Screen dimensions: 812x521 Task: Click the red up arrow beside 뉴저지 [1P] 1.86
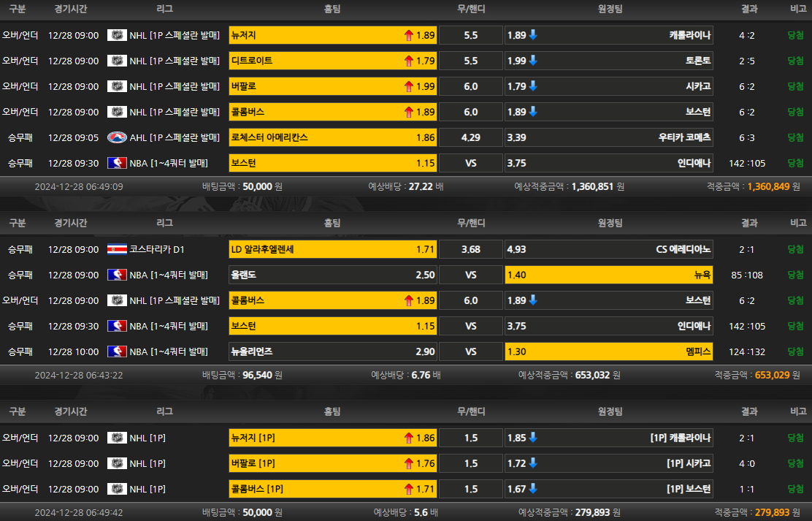pos(409,438)
